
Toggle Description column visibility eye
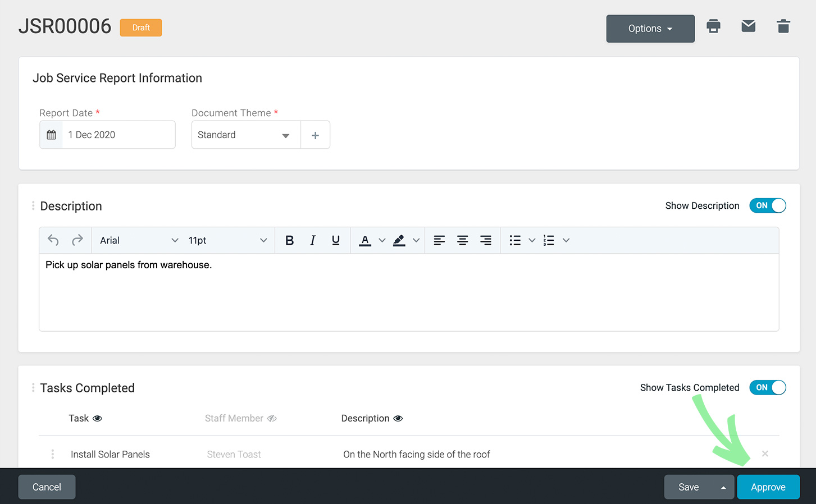(398, 419)
